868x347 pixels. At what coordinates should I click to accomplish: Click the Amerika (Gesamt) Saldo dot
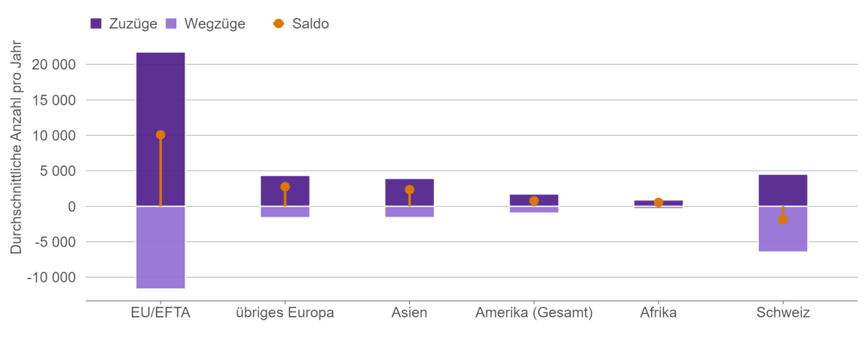(x=534, y=201)
